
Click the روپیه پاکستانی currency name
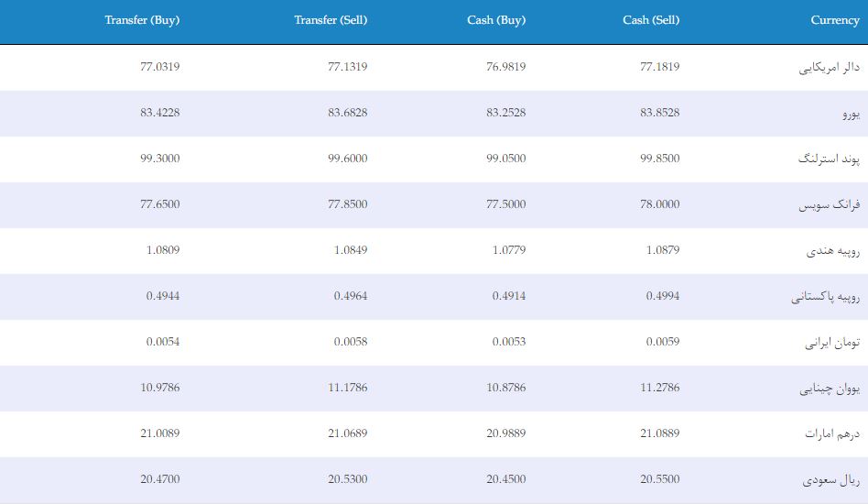coord(825,297)
